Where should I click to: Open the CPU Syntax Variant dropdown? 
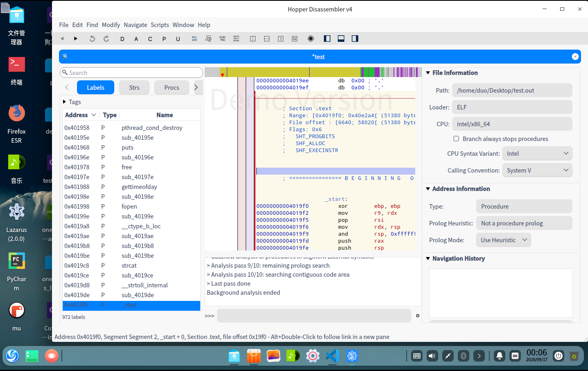point(537,154)
